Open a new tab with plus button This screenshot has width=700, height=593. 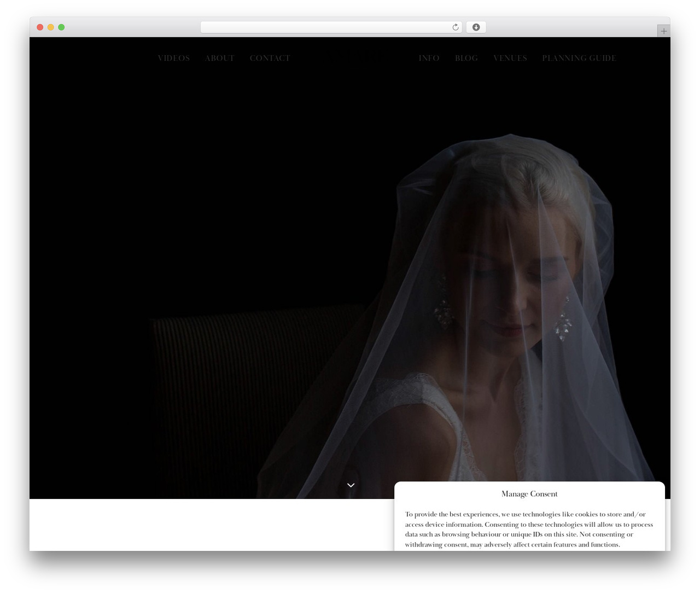point(663,31)
